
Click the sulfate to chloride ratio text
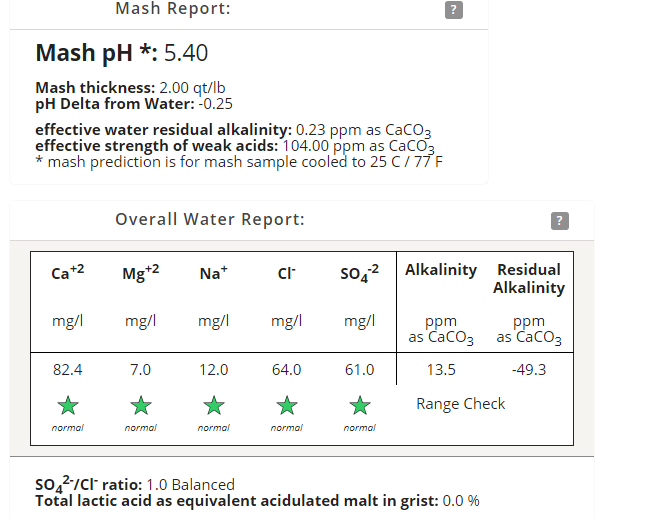135,485
